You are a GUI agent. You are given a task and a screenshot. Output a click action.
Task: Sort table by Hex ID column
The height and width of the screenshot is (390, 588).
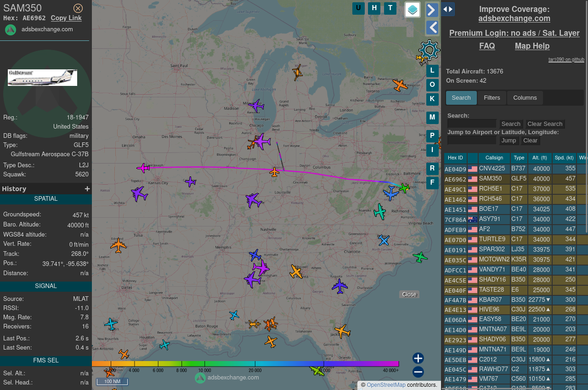pos(455,158)
